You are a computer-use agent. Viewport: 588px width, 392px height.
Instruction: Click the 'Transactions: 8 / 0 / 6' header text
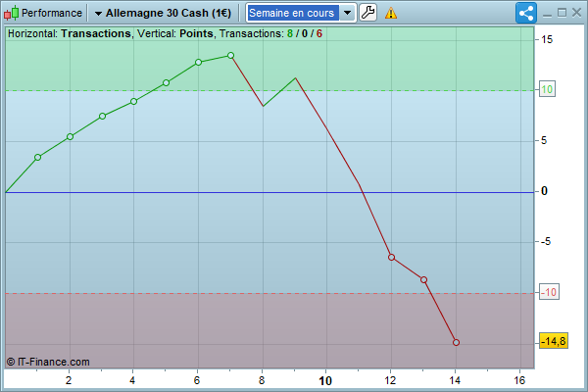270,33
